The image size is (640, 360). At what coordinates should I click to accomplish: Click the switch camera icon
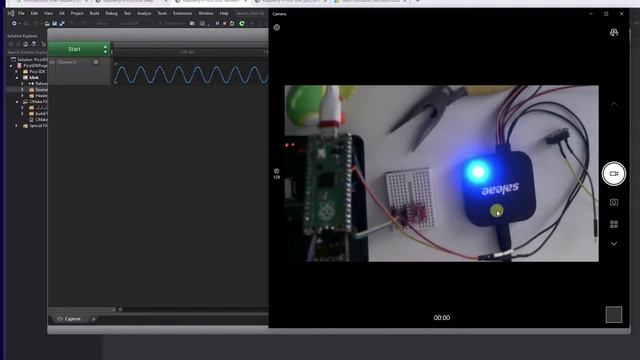(x=613, y=33)
